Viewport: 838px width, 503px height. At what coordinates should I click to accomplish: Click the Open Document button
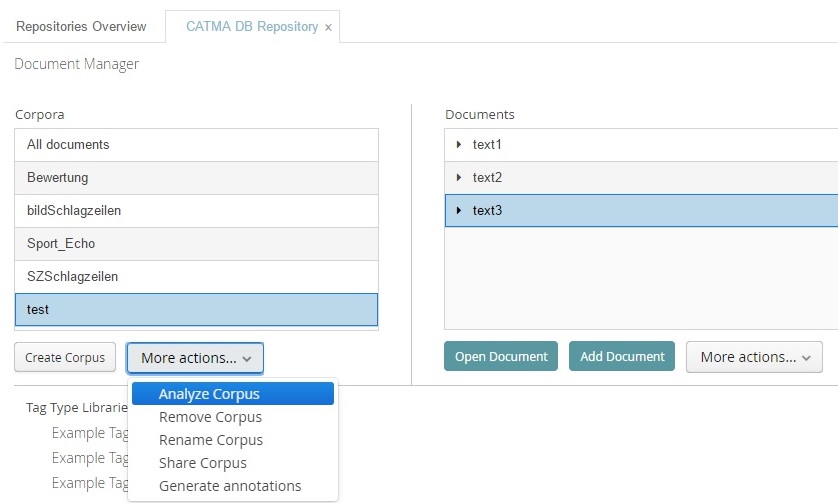point(501,357)
